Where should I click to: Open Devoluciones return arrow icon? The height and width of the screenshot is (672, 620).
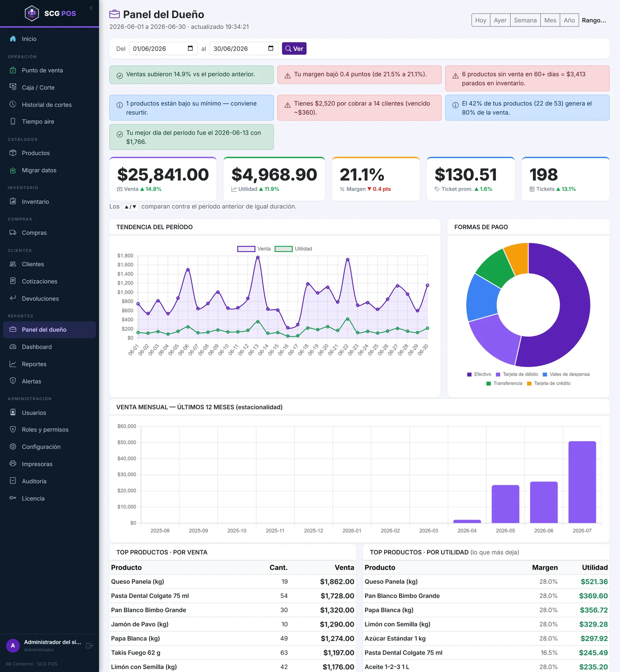point(13,298)
